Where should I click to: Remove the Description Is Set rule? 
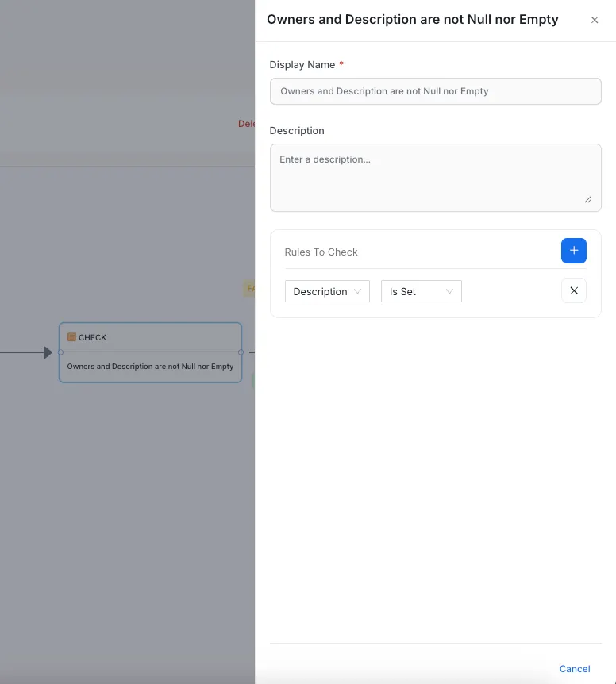[x=574, y=290]
